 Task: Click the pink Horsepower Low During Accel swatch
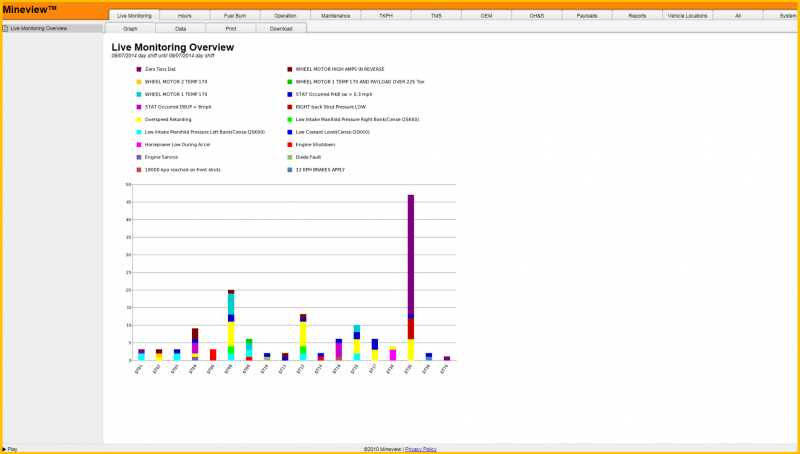tap(139, 145)
